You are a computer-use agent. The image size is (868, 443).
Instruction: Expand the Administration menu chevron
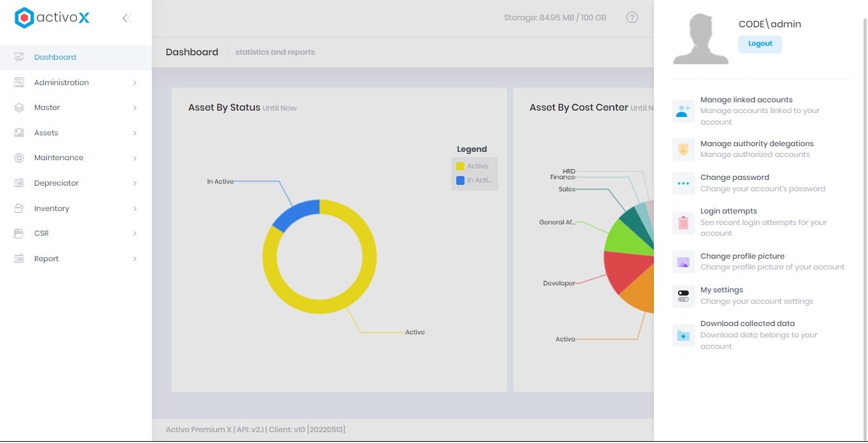pos(135,83)
